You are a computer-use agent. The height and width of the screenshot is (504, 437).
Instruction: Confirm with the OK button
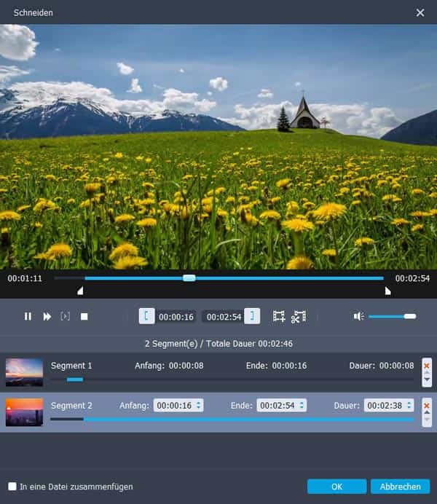click(336, 487)
